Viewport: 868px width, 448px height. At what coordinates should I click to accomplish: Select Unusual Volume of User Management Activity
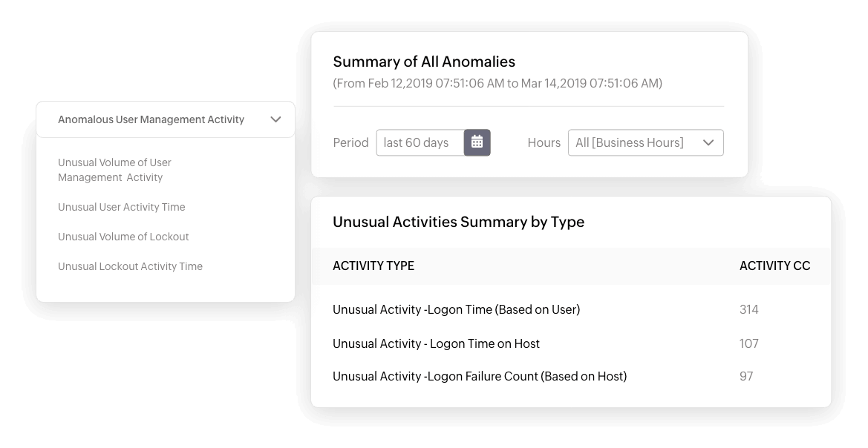(x=114, y=170)
